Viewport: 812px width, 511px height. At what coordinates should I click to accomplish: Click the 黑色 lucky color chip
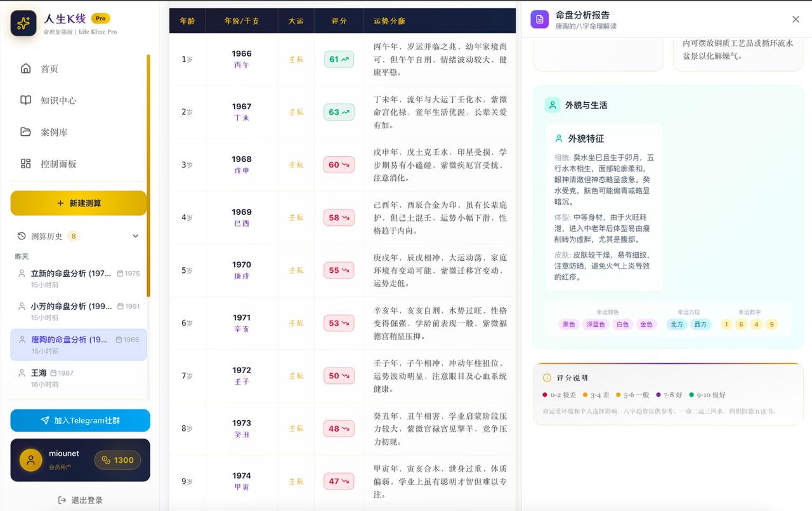coord(569,324)
